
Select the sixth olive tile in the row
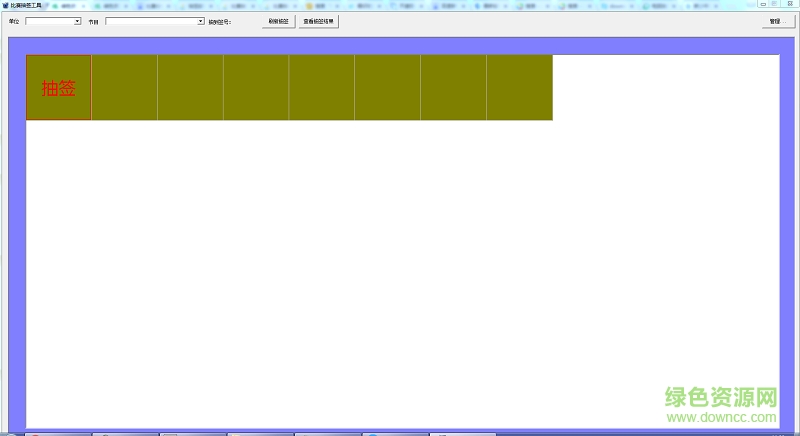pyautogui.click(x=388, y=88)
